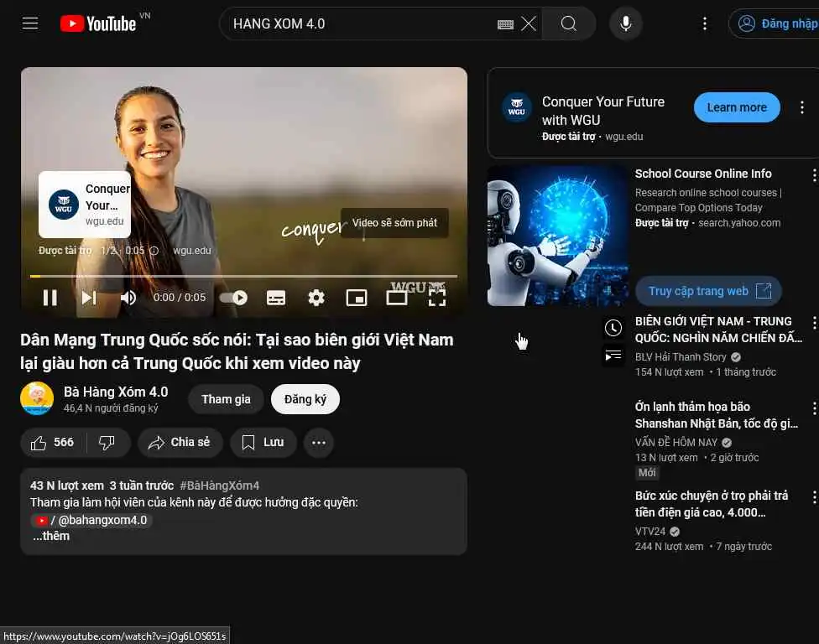The image size is (819, 644).
Task: Click WGU logo in sidebar ad
Action: click(x=517, y=107)
